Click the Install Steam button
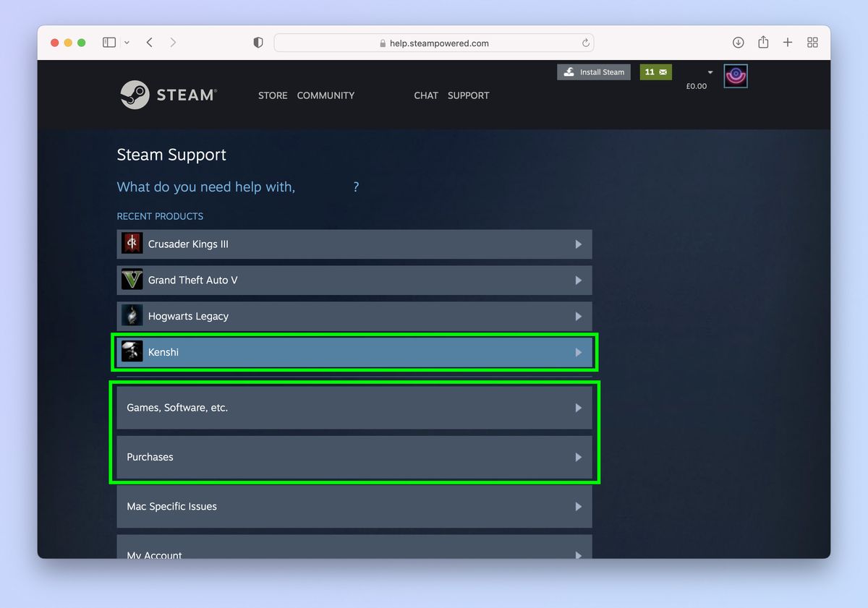The width and height of the screenshot is (868, 608). tap(593, 72)
